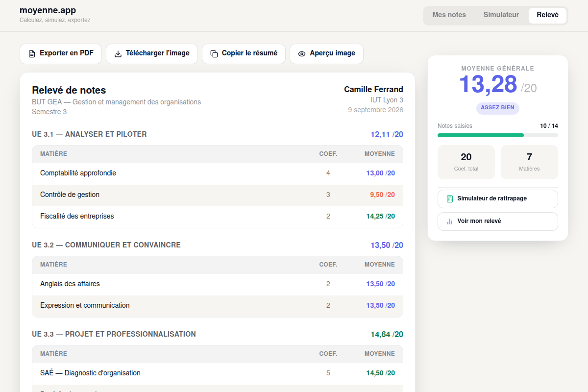Click the 14,64 /20 UE average
Image resolution: width=588 pixels, height=392 pixels.
pyautogui.click(x=387, y=335)
